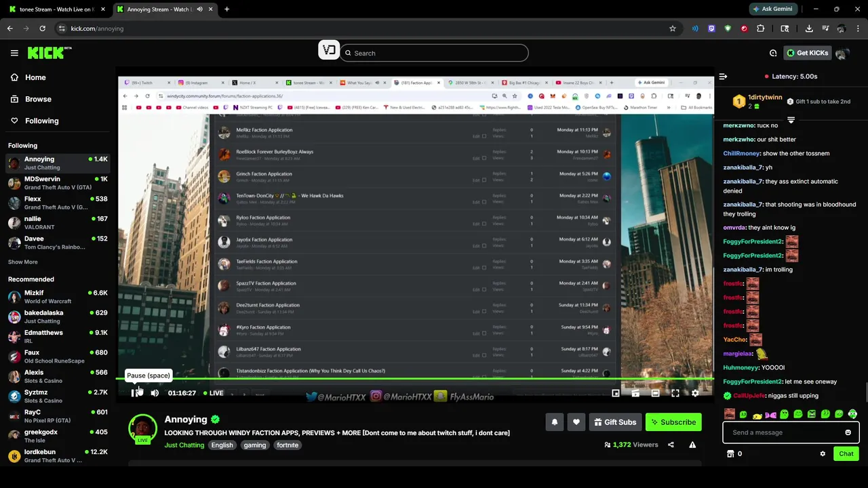Open the browser extensions puzzle icon
Image resolution: width=868 pixels, height=488 pixels.
click(x=760, y=28)
